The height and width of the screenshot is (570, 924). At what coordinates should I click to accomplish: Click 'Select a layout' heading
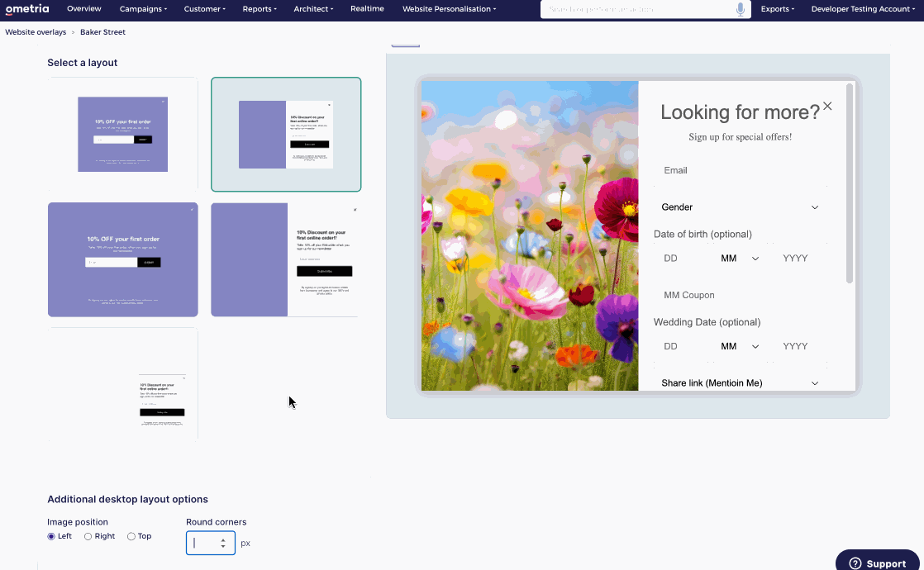pos(83,63)
